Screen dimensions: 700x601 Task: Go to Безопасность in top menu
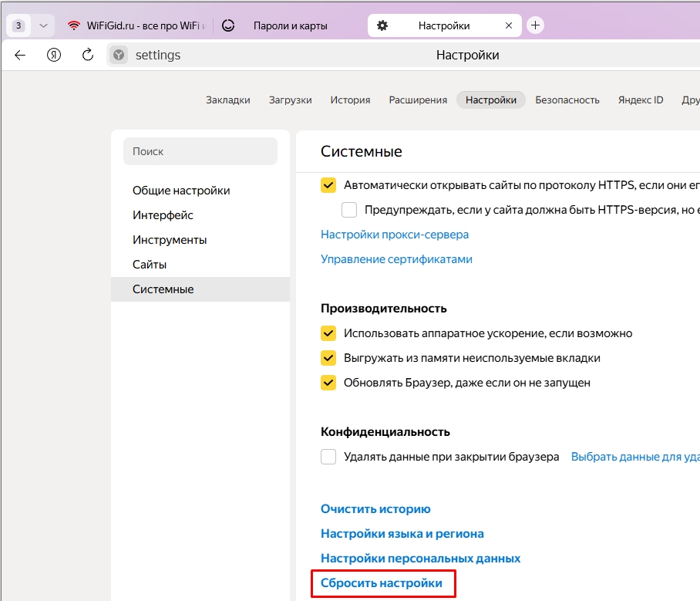coord(567,100)
